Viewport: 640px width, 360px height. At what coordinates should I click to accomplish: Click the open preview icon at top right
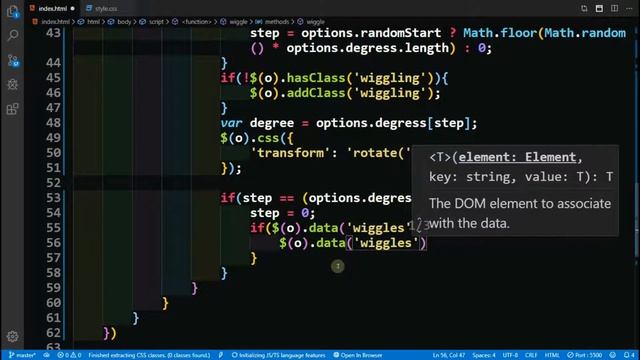[599, 8]
